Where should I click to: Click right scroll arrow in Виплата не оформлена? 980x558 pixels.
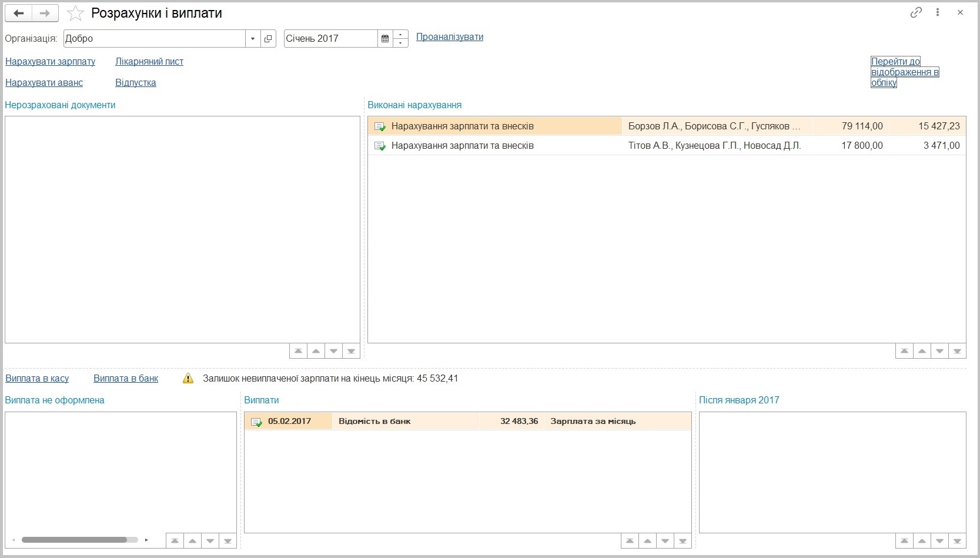(146, 540)
